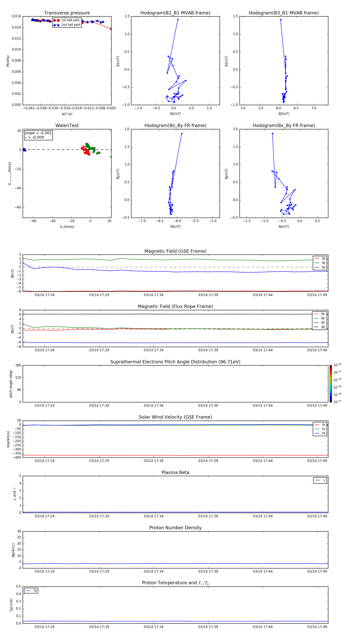Click the "B2(nT)" x-axis label
Viewport: 351px width, 644px height.
[175, 114]
